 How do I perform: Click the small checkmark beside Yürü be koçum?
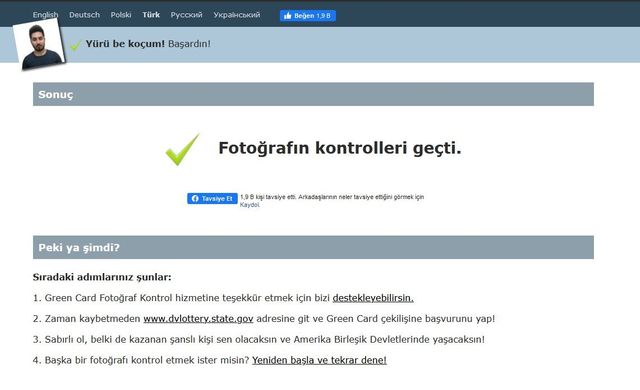[76, 45]
